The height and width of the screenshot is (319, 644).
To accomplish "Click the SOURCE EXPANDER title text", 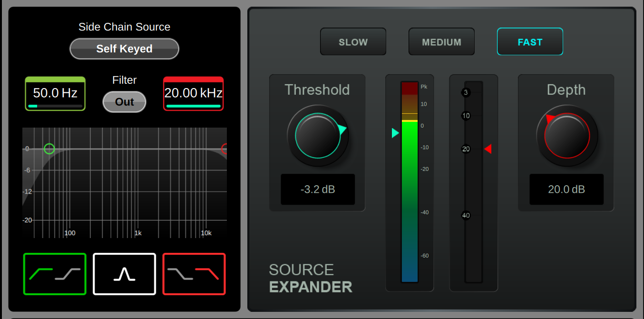I will [x=311, y=279].
